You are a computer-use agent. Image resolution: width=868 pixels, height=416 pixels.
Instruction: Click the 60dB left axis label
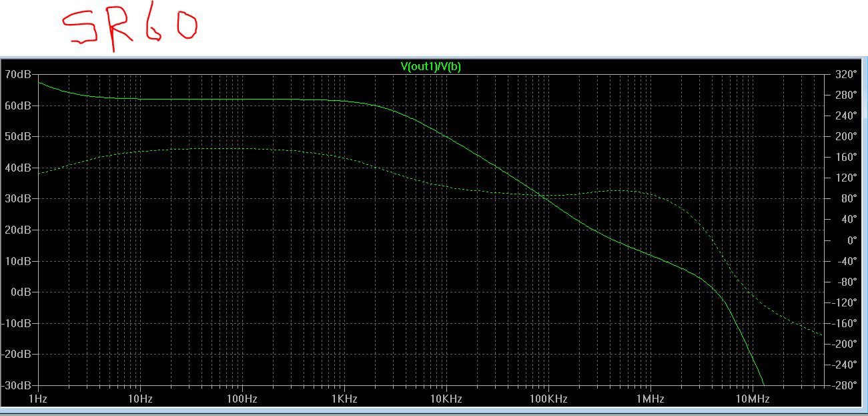click(x=18, y=106)
